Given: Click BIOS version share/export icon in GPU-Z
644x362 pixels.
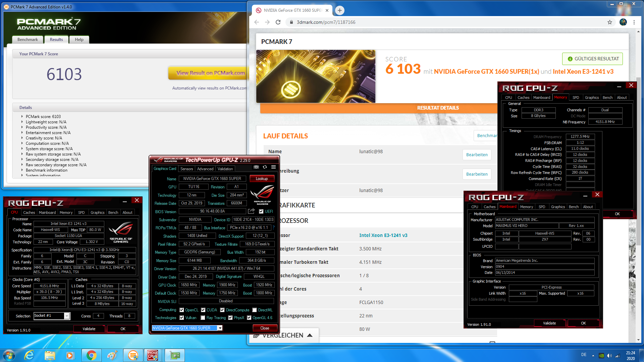Looking at the screenshot, I should [251, 211].
